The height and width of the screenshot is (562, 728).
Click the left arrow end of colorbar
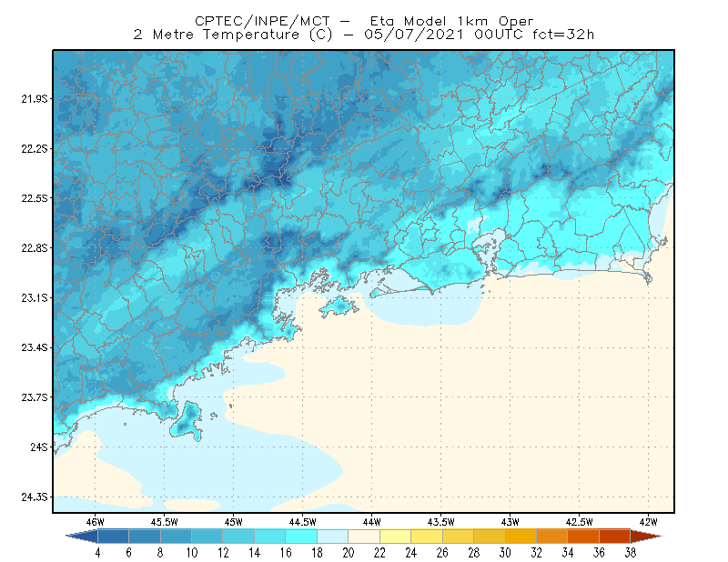[x=82, y=537]
